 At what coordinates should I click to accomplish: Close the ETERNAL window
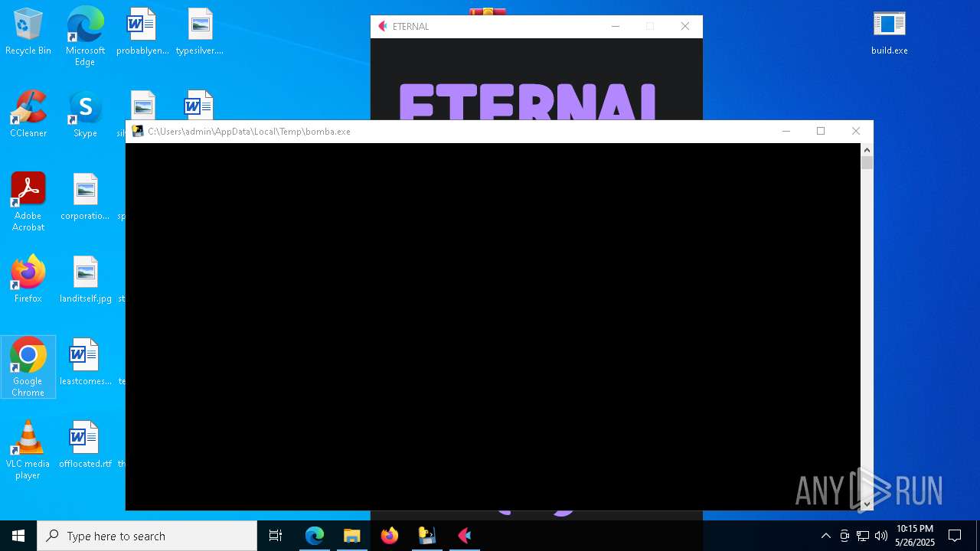(685, 26)
